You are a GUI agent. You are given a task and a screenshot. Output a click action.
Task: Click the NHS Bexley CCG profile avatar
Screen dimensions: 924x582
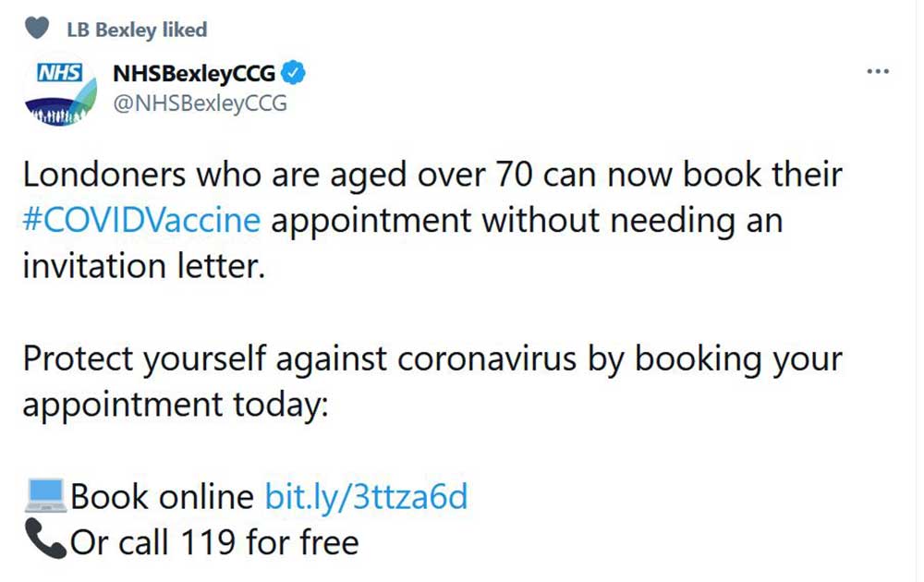(58, 92)
